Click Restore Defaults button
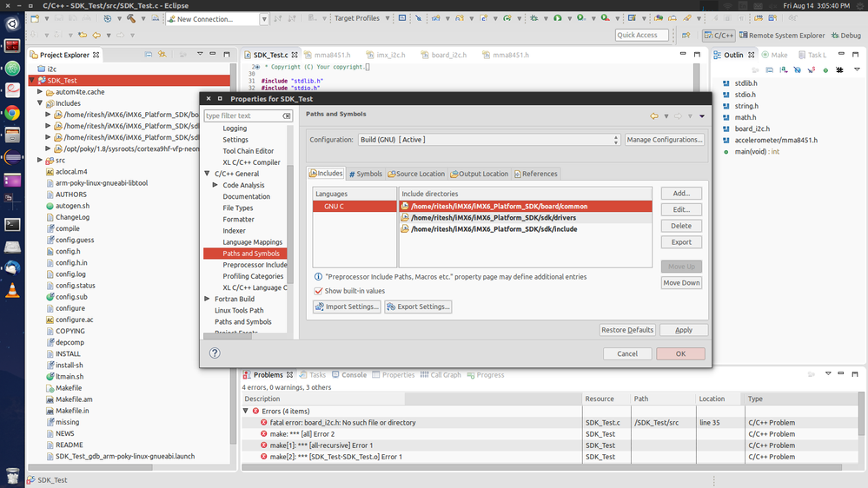868x488 pixels. (627, 330)
